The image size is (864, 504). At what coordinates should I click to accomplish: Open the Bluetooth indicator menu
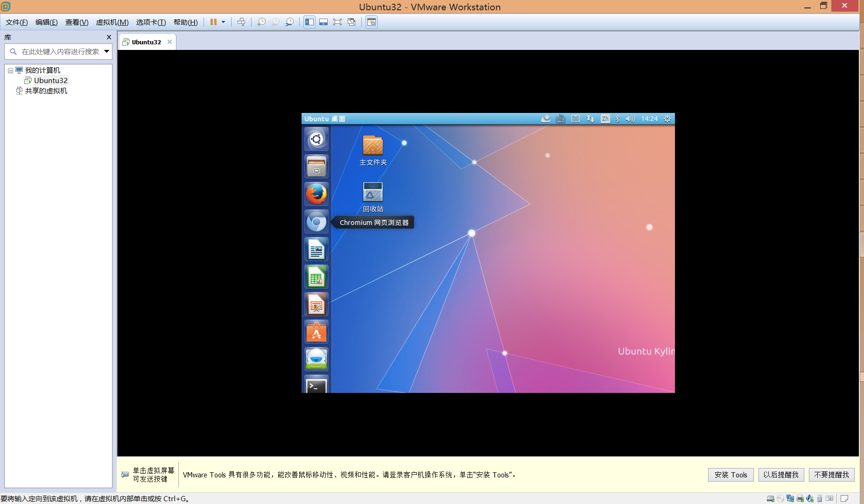tap(617, 119)
